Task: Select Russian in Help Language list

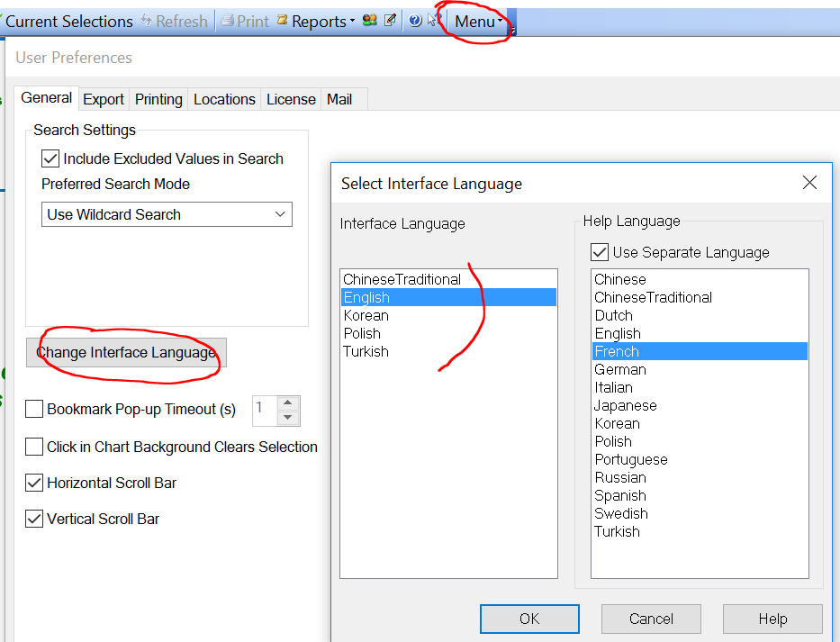Action: (x=700, y=477)
